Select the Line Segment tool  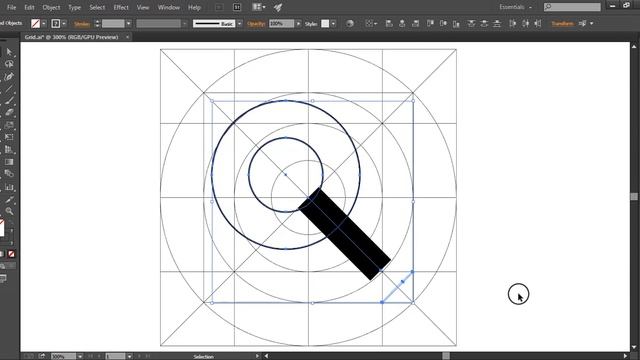pyautogui.click(x=9, y=89)
